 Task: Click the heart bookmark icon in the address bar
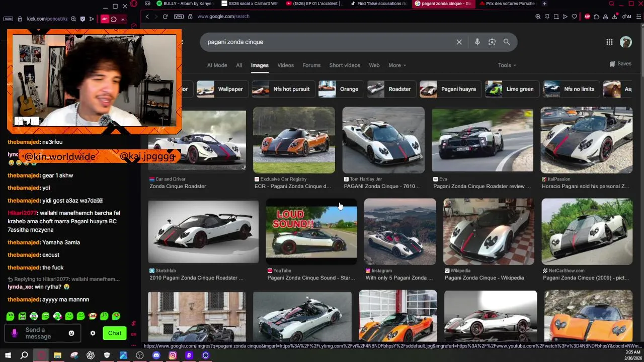574,17
